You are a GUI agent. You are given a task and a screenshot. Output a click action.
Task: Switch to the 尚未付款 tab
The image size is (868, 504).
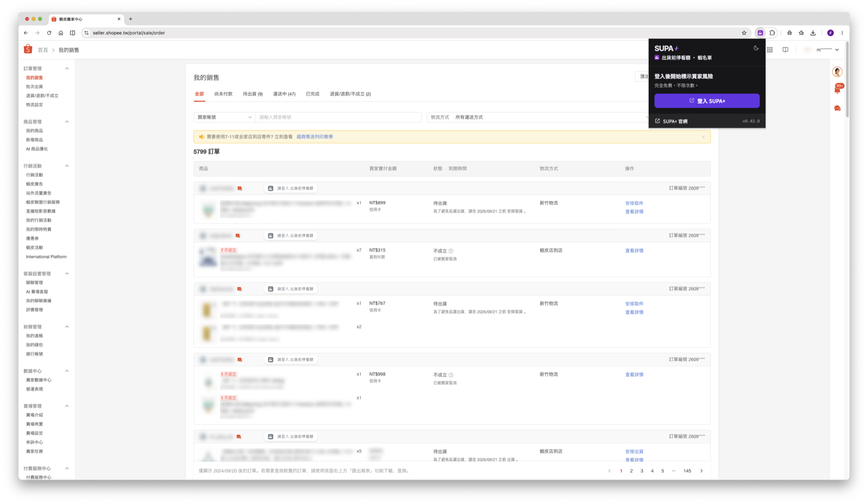223,94
